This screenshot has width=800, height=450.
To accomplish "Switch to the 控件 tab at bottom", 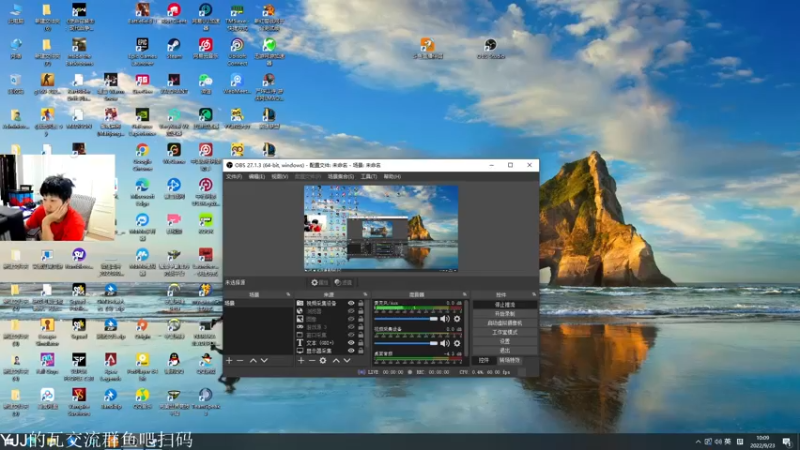I will (x=484, y=360).
